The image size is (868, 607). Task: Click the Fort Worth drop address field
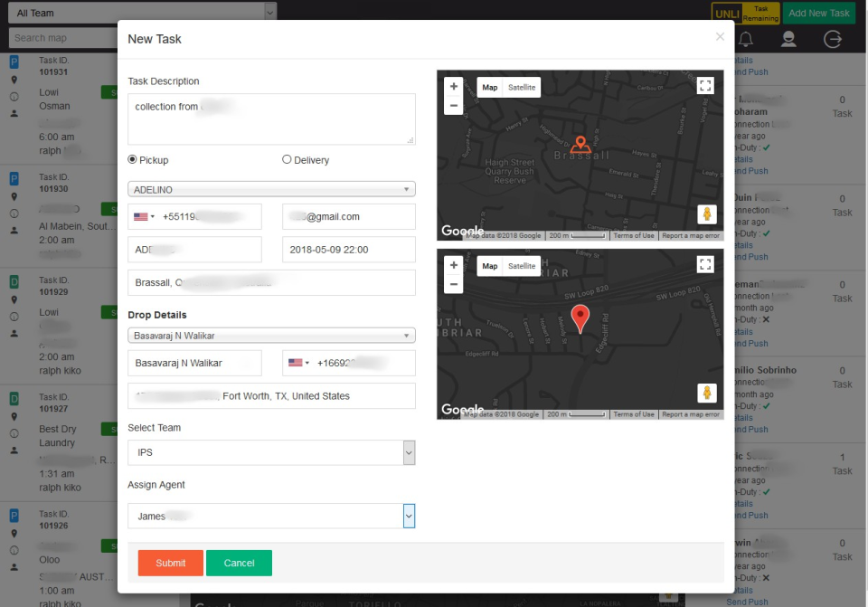(271, 396)
